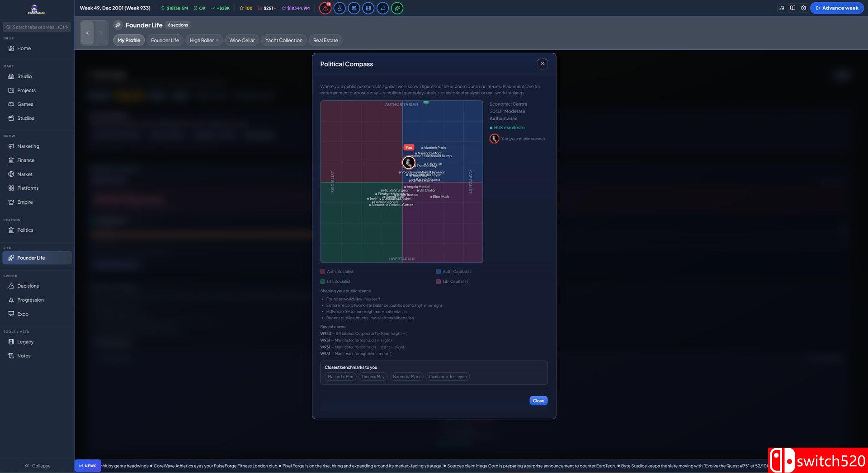Click the Auth. Capitalist legend swatch
This screenshot has width=868, height=473.
[x=439, y=272]
